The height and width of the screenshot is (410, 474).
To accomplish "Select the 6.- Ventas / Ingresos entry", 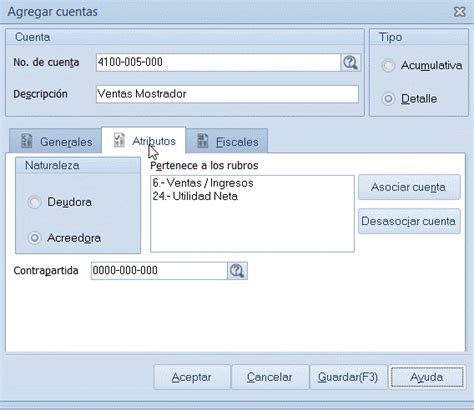I will click(x=203, y=183).
